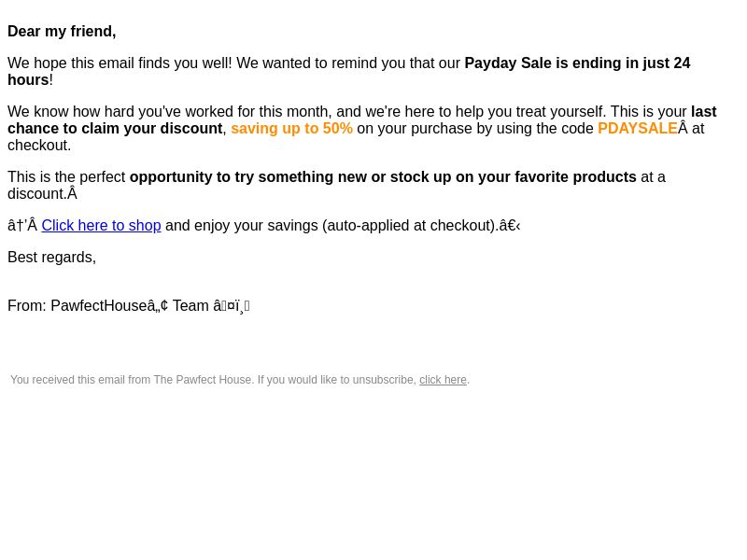Viewport: 747px width, 560px height.
Task: Click the "This is the perfect" text
Action: [66, 177]
